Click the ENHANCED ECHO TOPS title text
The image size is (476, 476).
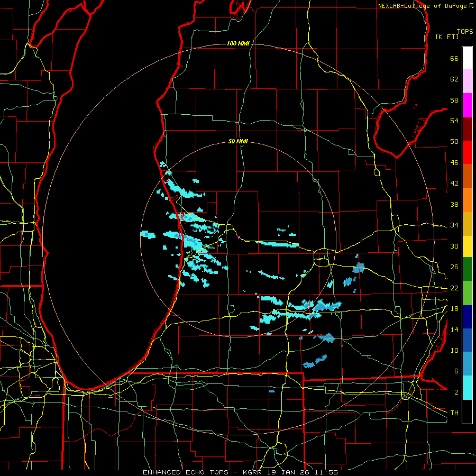click(186, 472)
